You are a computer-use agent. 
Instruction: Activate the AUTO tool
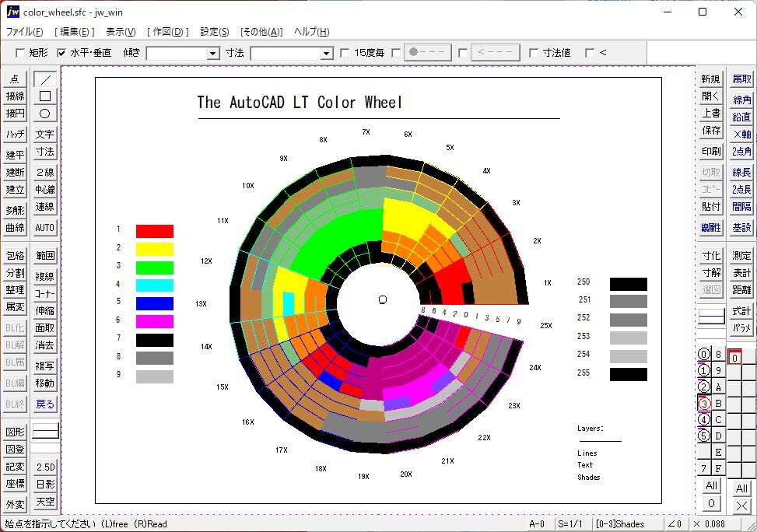click(45, 227)
